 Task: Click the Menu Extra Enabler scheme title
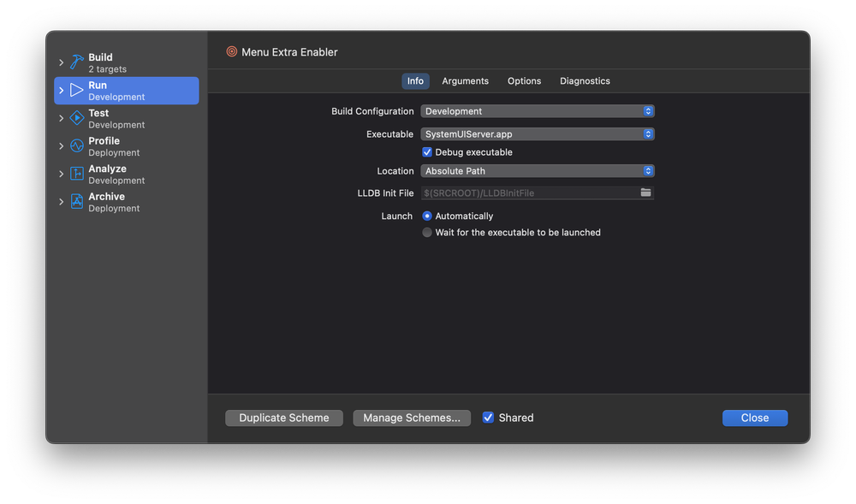pos(289,52)
